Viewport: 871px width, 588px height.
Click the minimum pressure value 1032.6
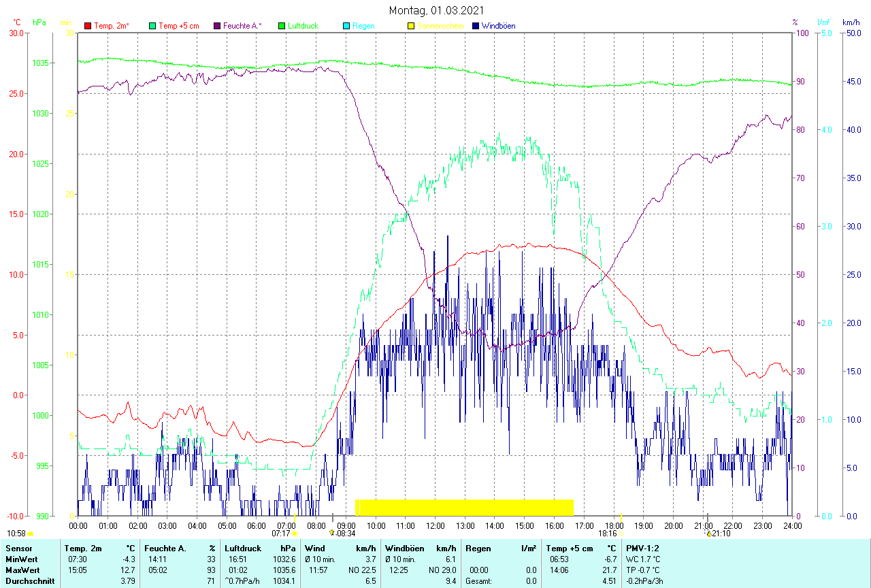pyautogui.click(x=284, y=559)
